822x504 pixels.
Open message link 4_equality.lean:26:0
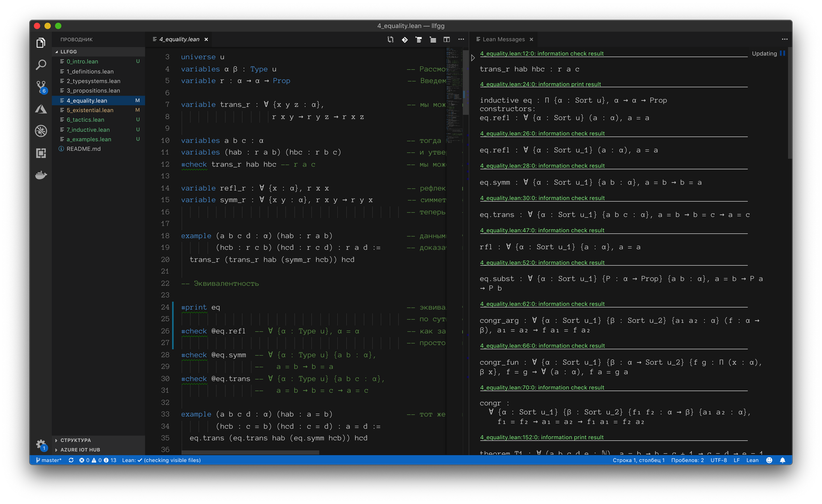pos(542,133)
